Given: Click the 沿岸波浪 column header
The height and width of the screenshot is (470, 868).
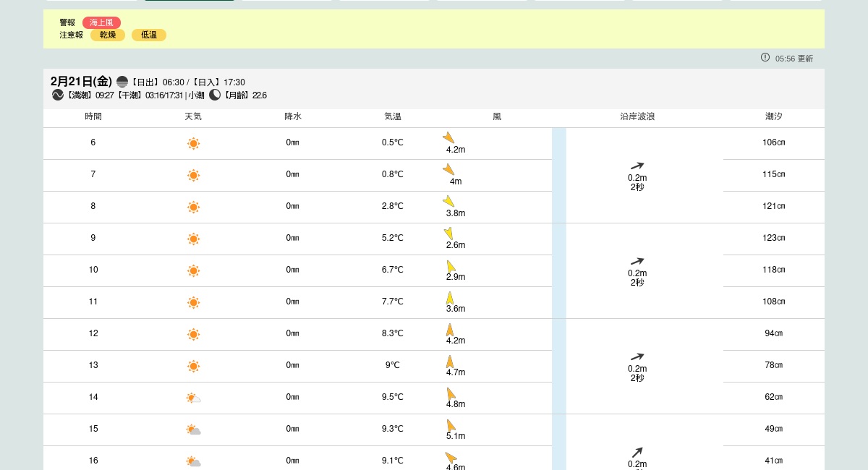Looking at the screenshot, I should tap(637, 116).
